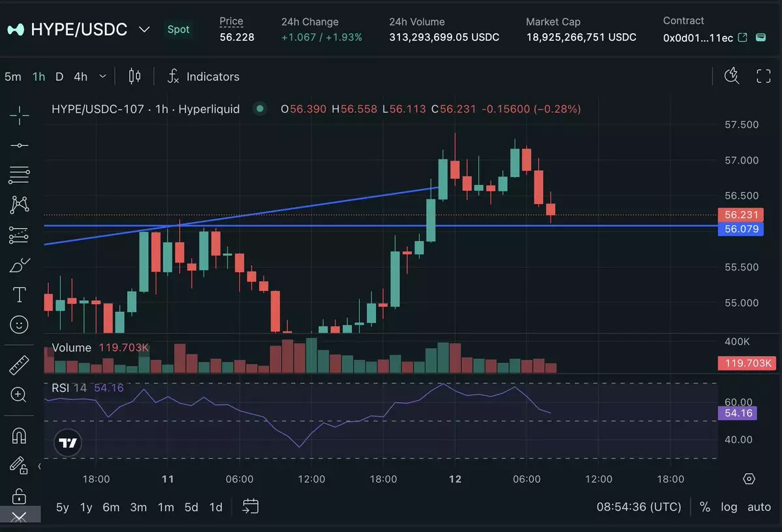Viewport: 782px width, 532px height.
Task: Click the 24h Change value
Action: pos(322,37)
